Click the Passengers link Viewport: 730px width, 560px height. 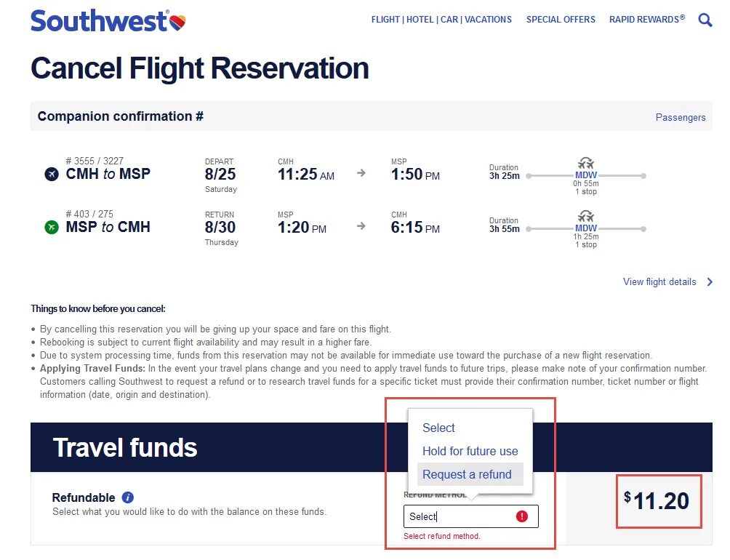click(x=680, y=117)
